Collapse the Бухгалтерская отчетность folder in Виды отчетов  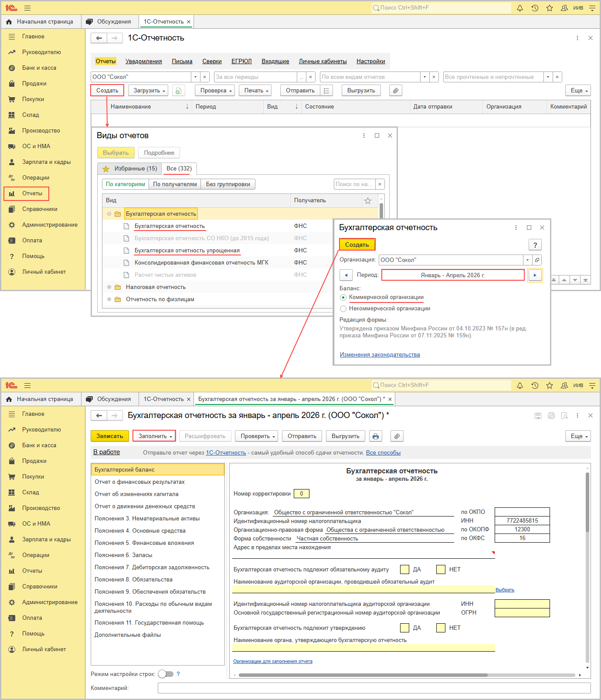(109, 214)
